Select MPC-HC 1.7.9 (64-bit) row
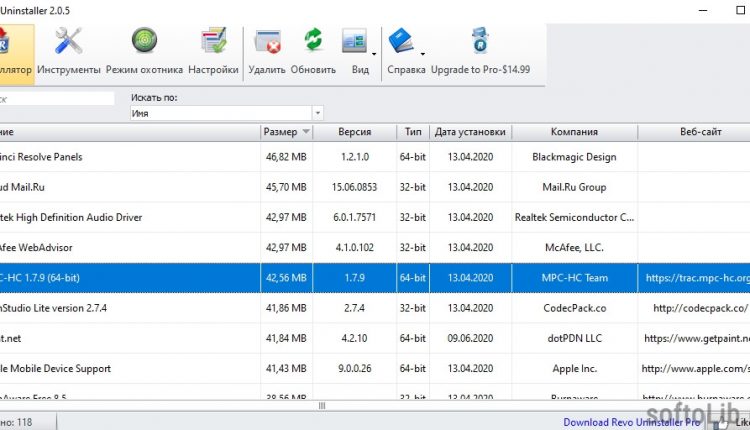750x430 pixels. (375, 278)
